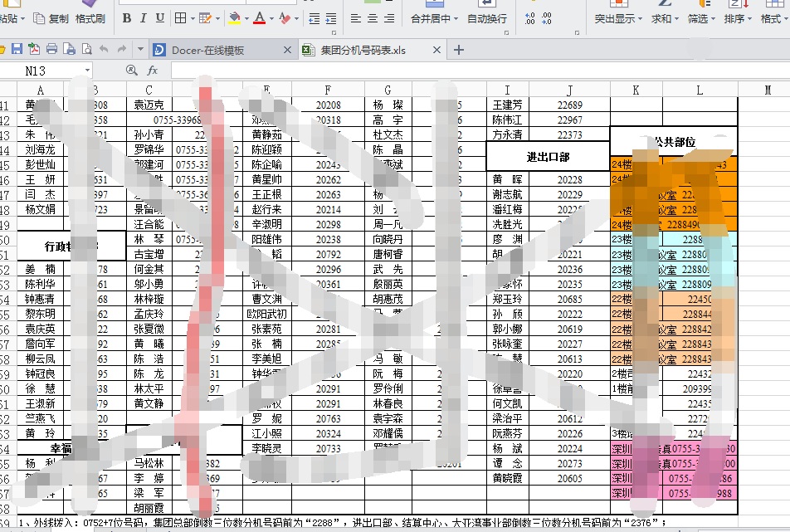Image resolution: width=790 pixels, height=532 pixels.
Task: Open a new tab with the plus icon
Action: [458, 50]
